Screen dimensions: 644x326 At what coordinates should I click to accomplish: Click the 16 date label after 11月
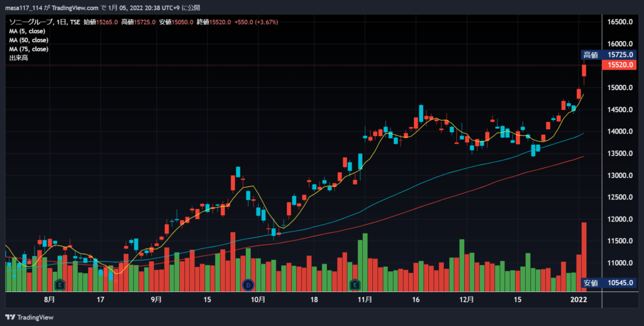416,300
